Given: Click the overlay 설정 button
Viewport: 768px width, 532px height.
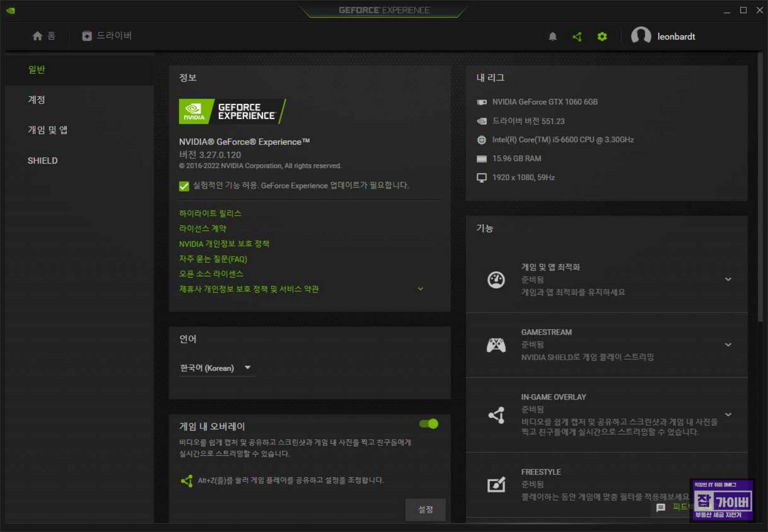Looking at the screenshot, I should [x=425, y=509].
